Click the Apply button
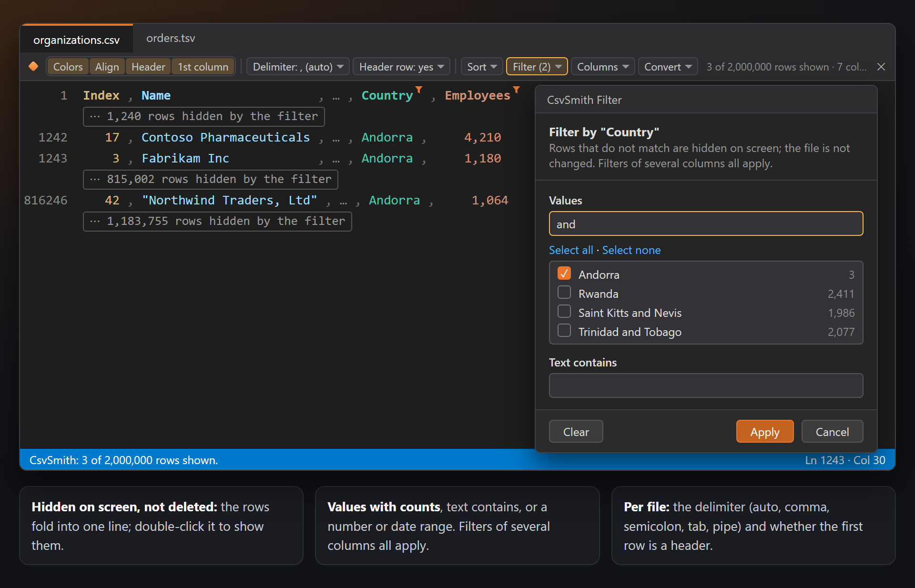Image resolution: width=915 pixels, height=588 pixels. [764, 432]
